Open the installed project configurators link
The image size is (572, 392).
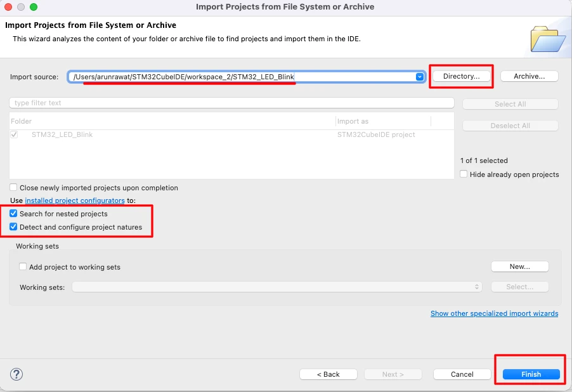click(75, 200)
